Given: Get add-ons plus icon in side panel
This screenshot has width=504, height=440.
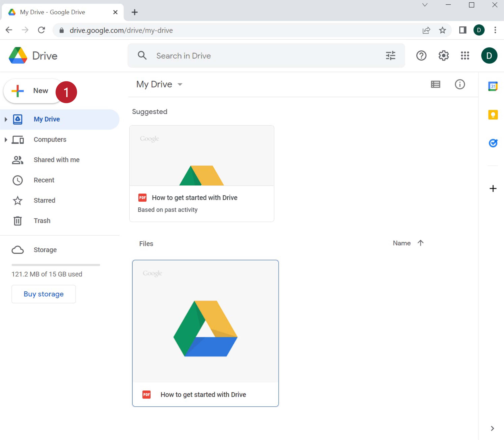Looking at the screenshot, I should (493, 189).
